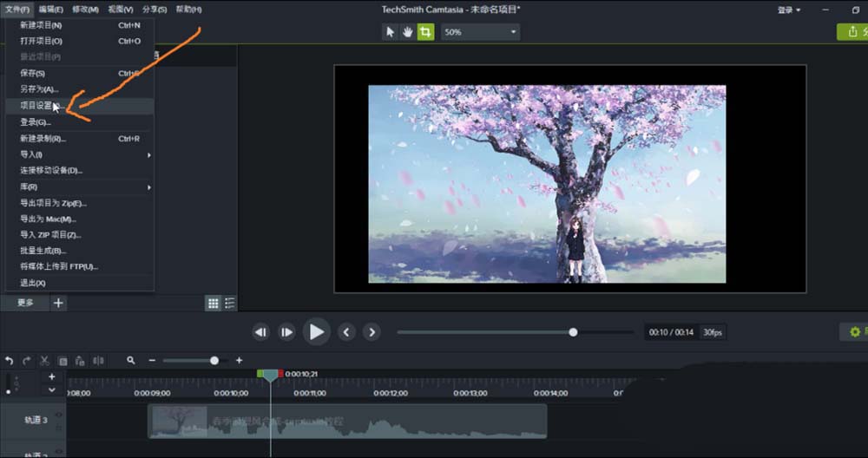Click the plus add media button beside 更多
The height and width of the screenshot is (458, 868).
(x=58, y=303)
